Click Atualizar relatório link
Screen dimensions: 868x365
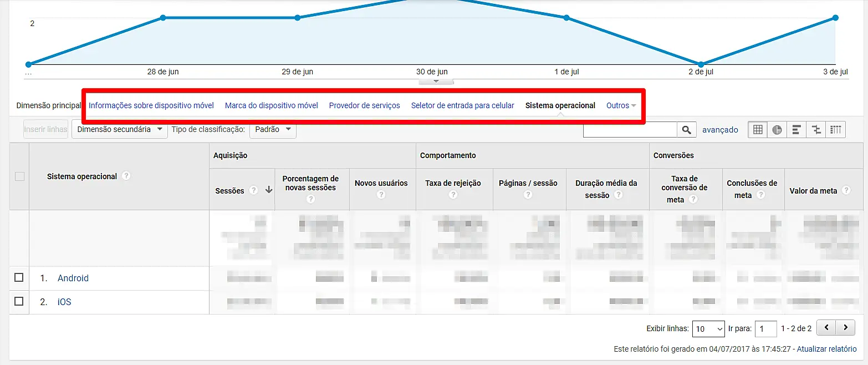pyautogui.click(x=826, y=349)
